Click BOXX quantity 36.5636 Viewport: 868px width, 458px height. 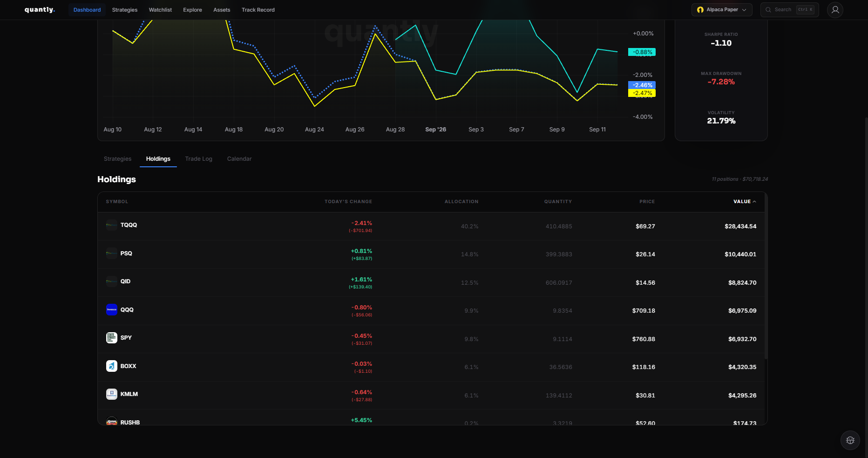tap(561, 367)
